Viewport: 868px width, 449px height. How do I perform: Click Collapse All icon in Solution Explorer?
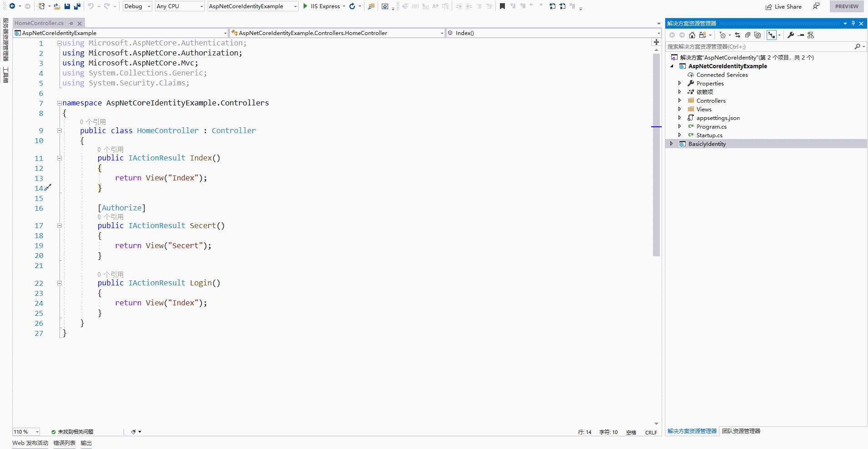[748, 35]
